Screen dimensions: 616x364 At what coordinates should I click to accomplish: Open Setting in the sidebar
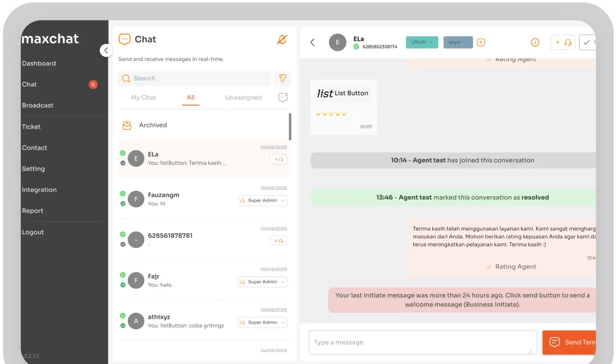click(x=33, y=169)
